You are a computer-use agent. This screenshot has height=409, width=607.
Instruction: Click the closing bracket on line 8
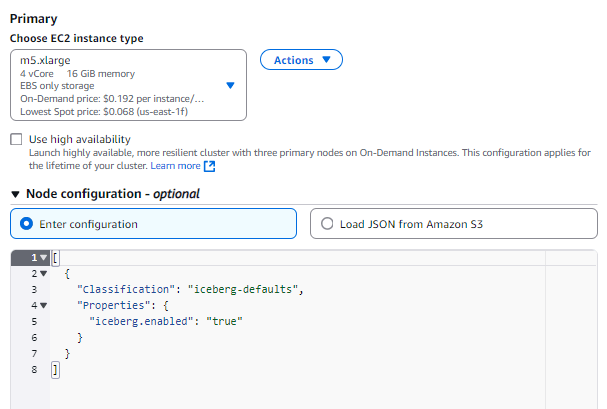[56, 370]
